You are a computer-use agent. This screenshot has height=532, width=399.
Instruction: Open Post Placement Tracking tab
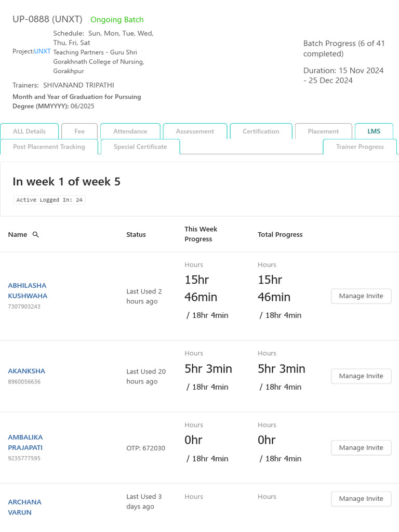coord(49,147)
